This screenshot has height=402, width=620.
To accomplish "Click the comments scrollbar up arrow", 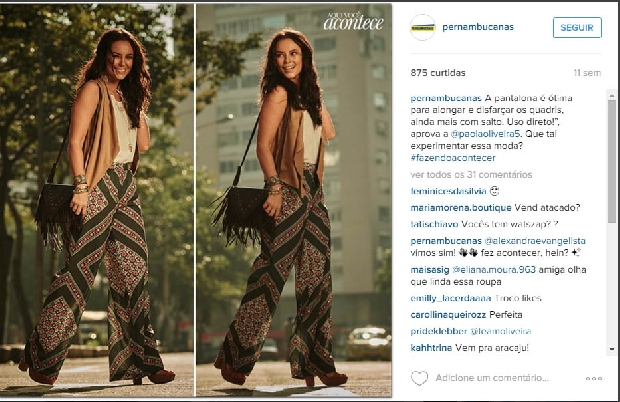I will [x=612, y=95].
